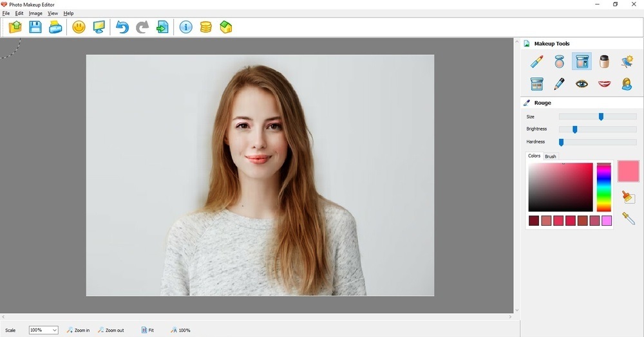Select the Eye Color tool
644x337 pixels.
tap(582, 84)
